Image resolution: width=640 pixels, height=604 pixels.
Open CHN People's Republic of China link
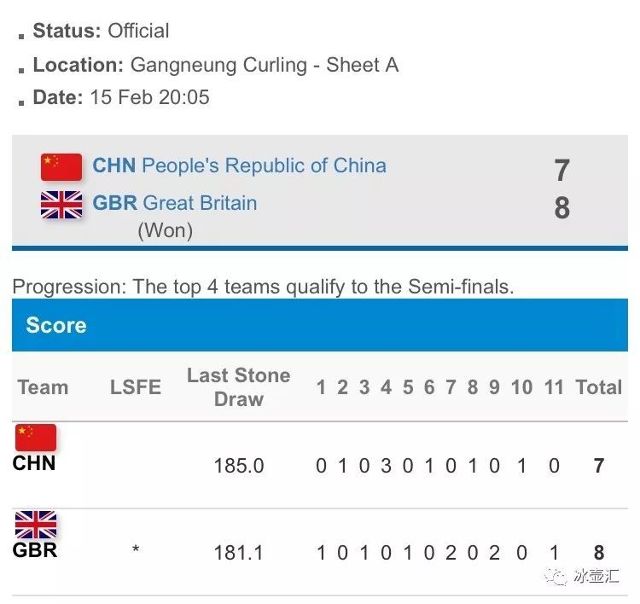[x=239, y=166]
